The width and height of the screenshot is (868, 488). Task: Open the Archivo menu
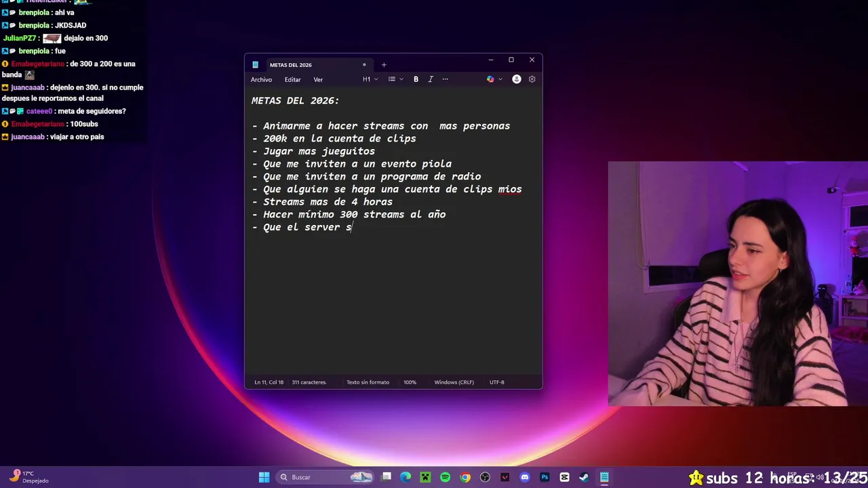pos(261,79)
